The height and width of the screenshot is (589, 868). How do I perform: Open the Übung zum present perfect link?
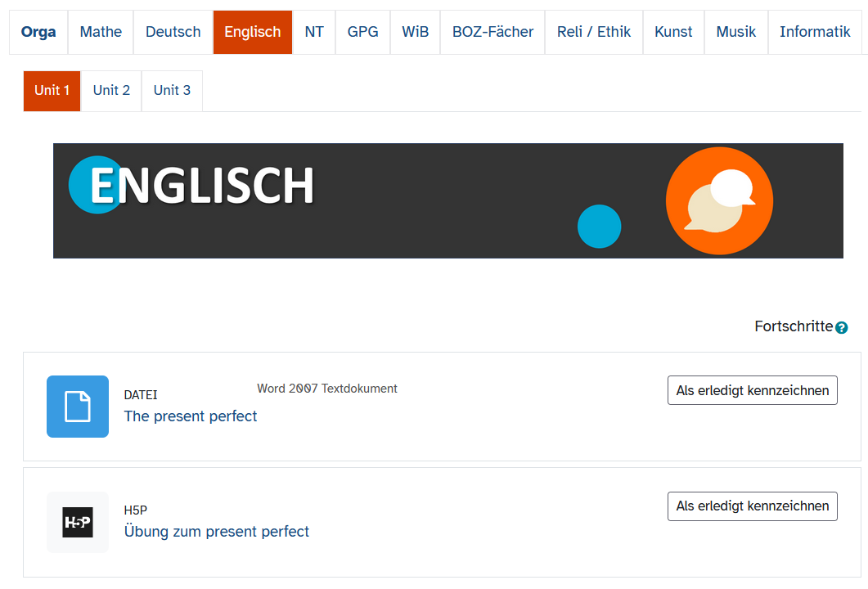coord(216,532)
